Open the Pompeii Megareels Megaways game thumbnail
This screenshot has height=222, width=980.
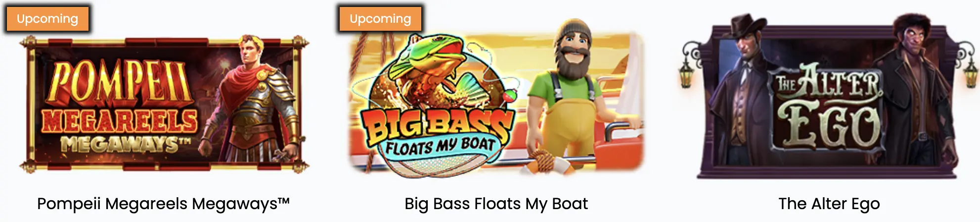click(164, 104)
